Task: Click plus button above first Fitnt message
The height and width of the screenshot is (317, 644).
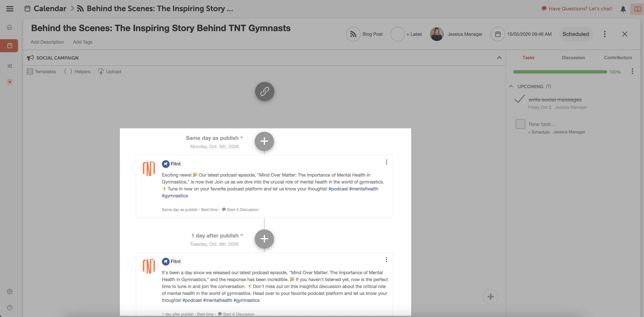Action: point(264,141)
